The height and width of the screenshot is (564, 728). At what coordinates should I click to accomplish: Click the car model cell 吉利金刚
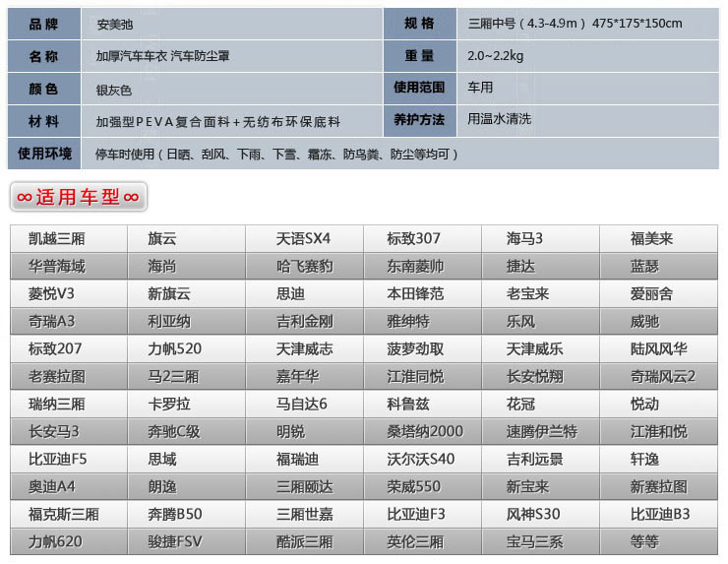[x=305, y=321]
